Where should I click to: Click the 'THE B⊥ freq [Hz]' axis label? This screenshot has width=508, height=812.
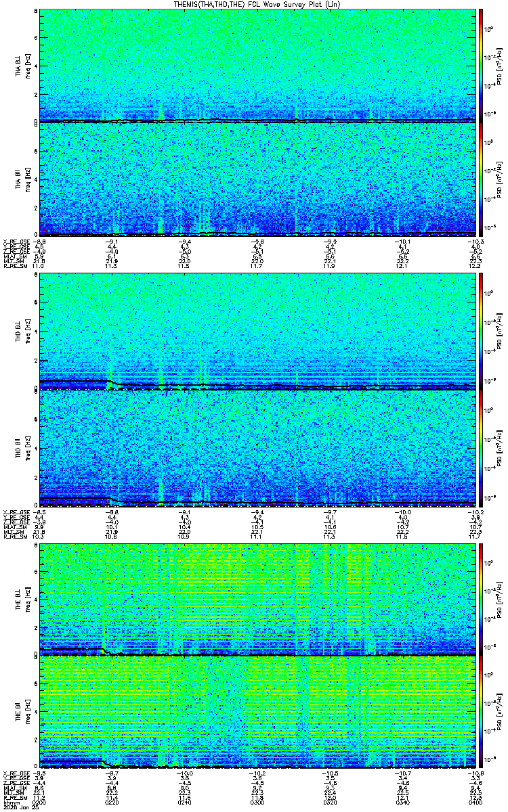click(x=22, y=599)
